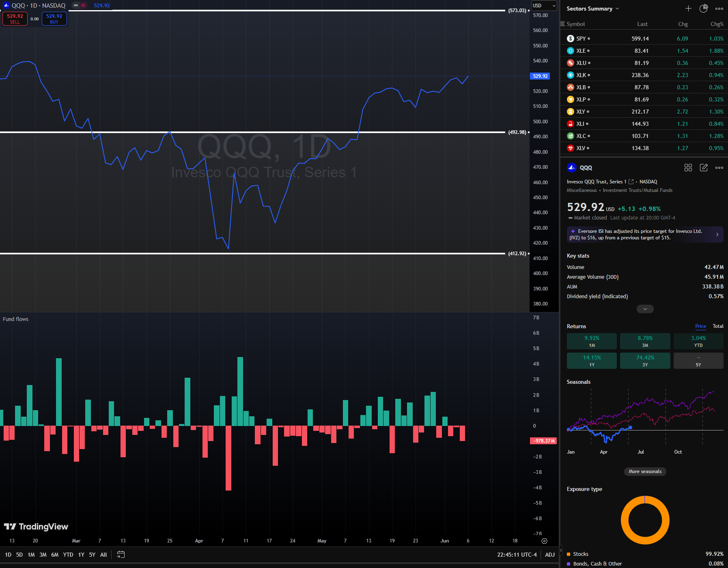
Task: Set chart range to 3M
Action: coord(43,555)
